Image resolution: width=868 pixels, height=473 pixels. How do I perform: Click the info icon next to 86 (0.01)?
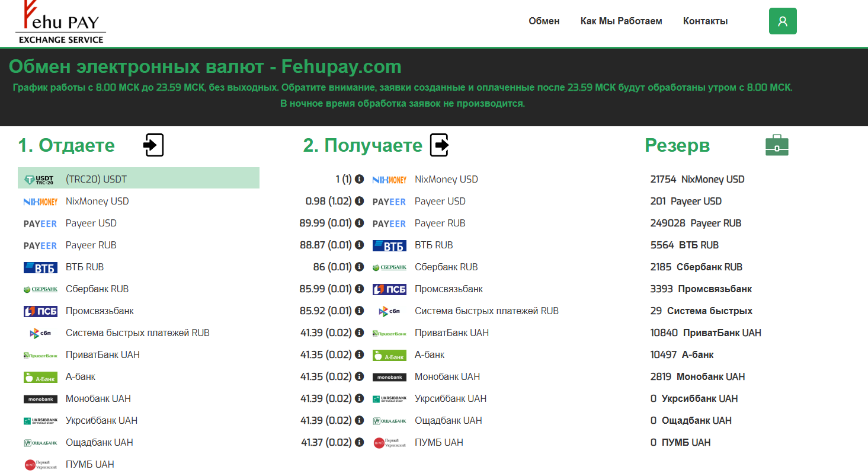coord(359,267)
